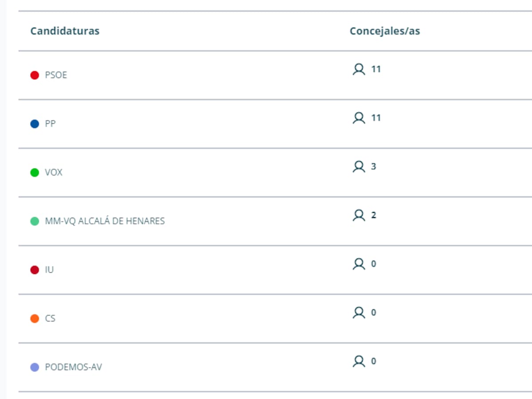
Task: Click the red PSOE color dot
Action: click(x=35, y=75)
